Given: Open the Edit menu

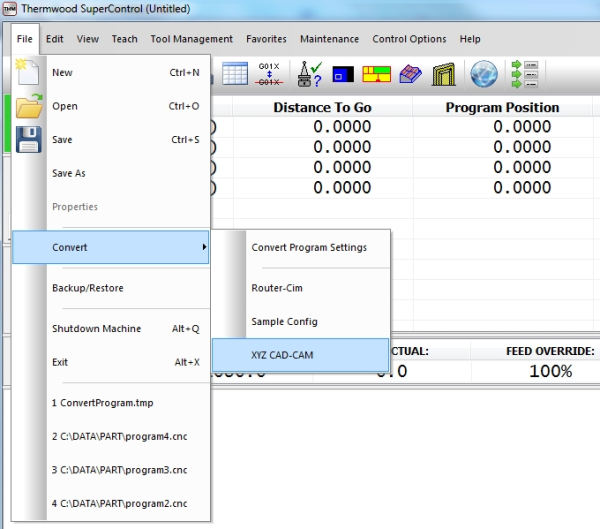Looking at the screenshot, I should click(x=55, y=39).
